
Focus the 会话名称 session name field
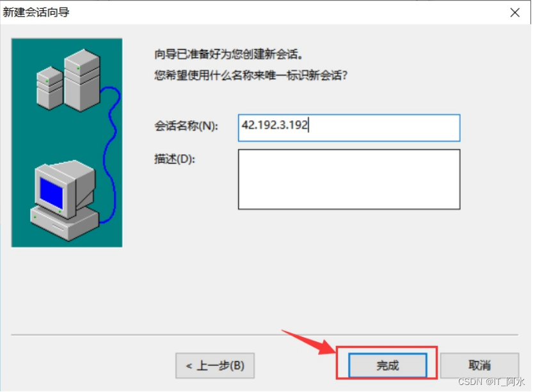click(x=349, y=128)
